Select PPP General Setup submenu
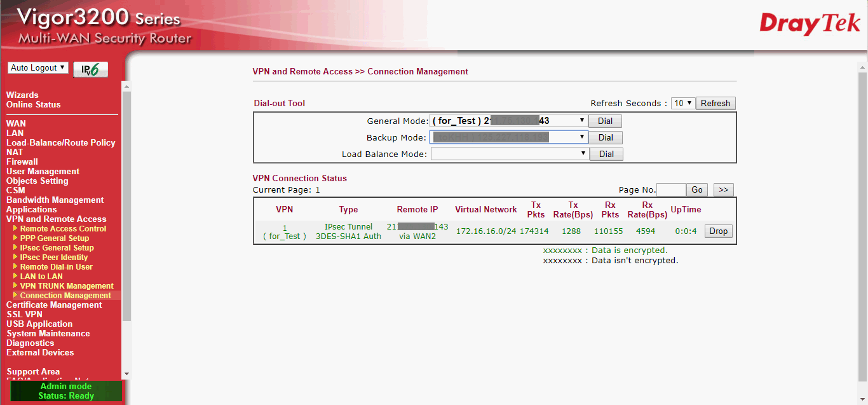 (x=55, y=238)
